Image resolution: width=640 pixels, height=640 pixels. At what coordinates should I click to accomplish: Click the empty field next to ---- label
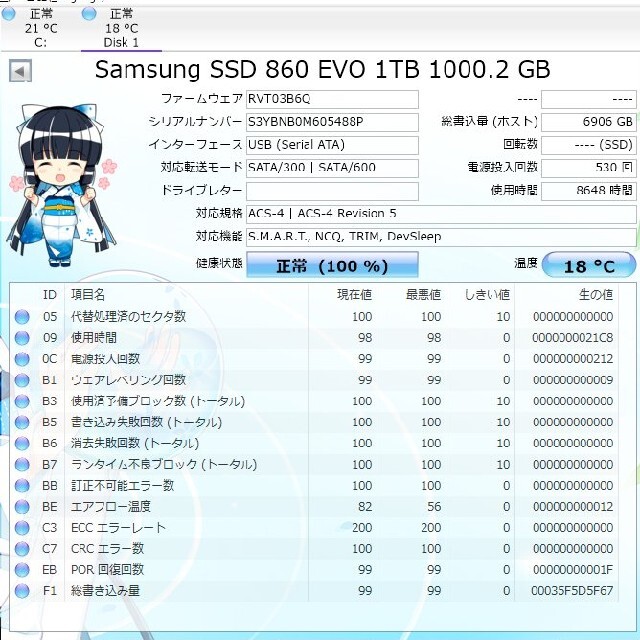[589, 99]
